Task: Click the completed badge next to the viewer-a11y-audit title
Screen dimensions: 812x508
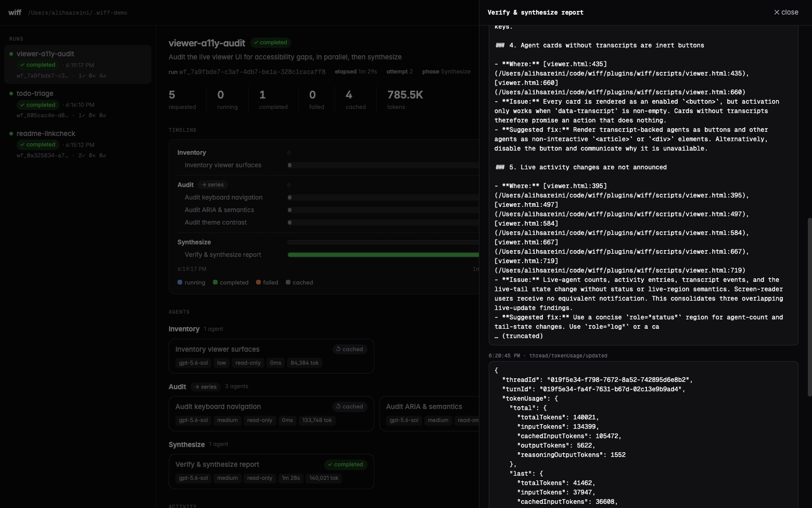Action: tap(271, 42)
